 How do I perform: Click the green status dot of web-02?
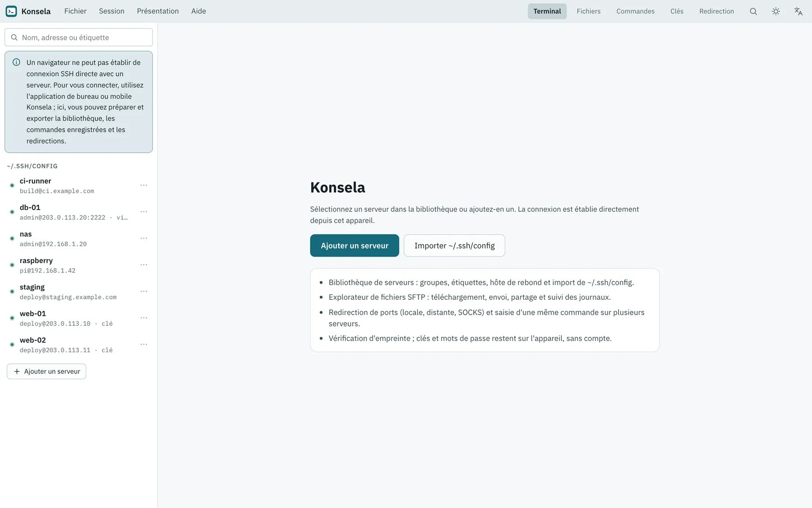coord(12,345)
